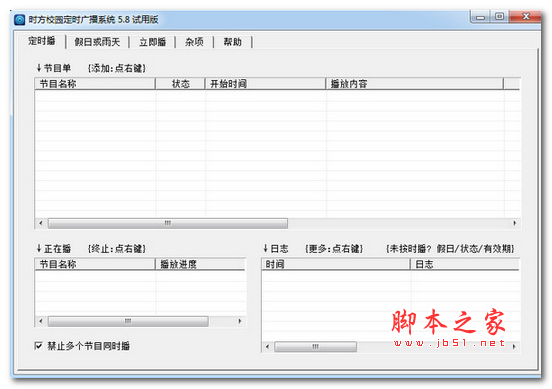
Task: Open the 帮助 tab
Action: point(233,42)
